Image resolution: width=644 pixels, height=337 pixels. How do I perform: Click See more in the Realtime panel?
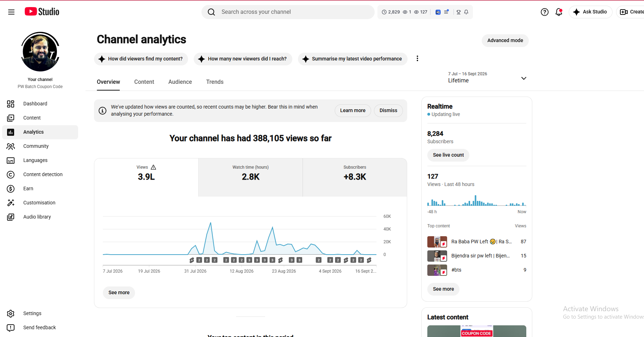443,289
